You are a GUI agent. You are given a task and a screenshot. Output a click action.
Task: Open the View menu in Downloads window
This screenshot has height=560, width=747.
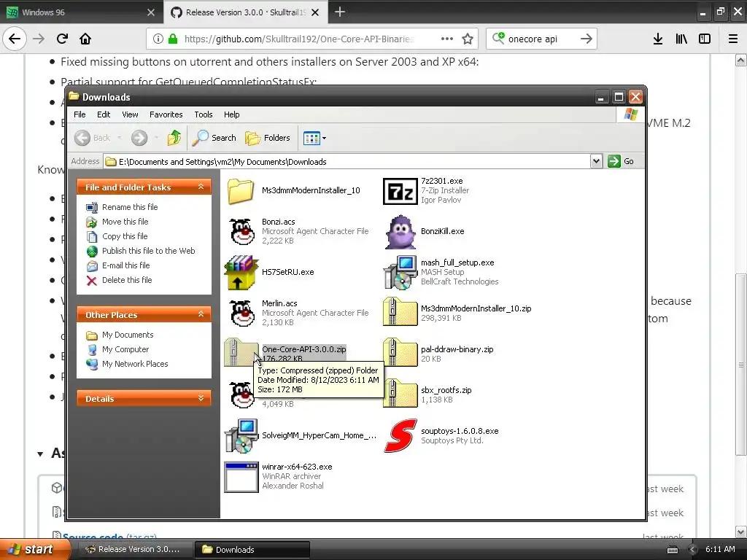(130, 114)
